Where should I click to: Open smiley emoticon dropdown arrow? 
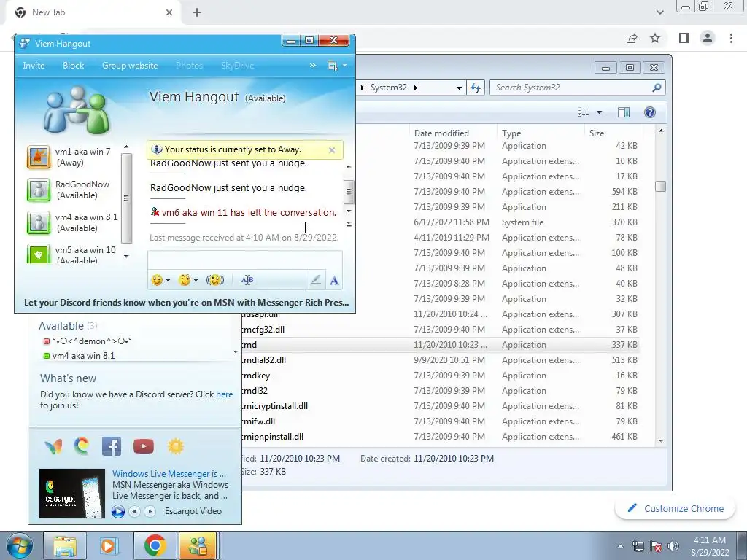pos(168,281)
